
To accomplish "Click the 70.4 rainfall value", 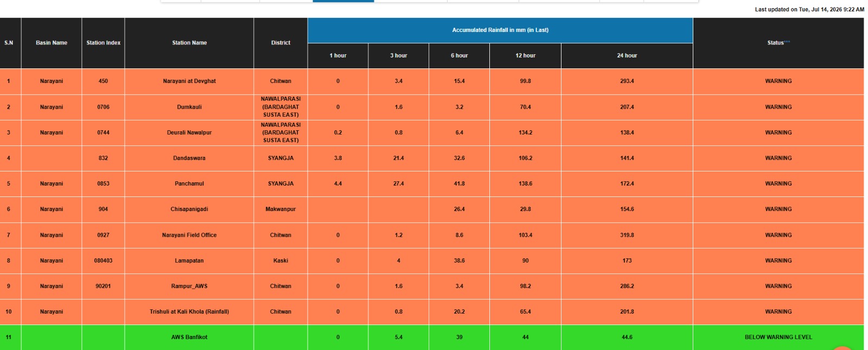I will click(x=525, y=107).
